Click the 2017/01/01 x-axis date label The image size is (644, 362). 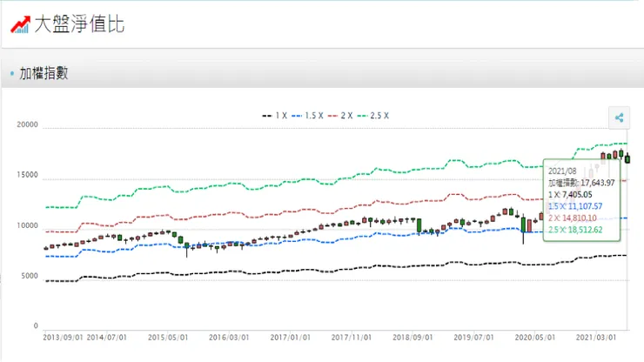pyautogui.click(x=292, y=337)
